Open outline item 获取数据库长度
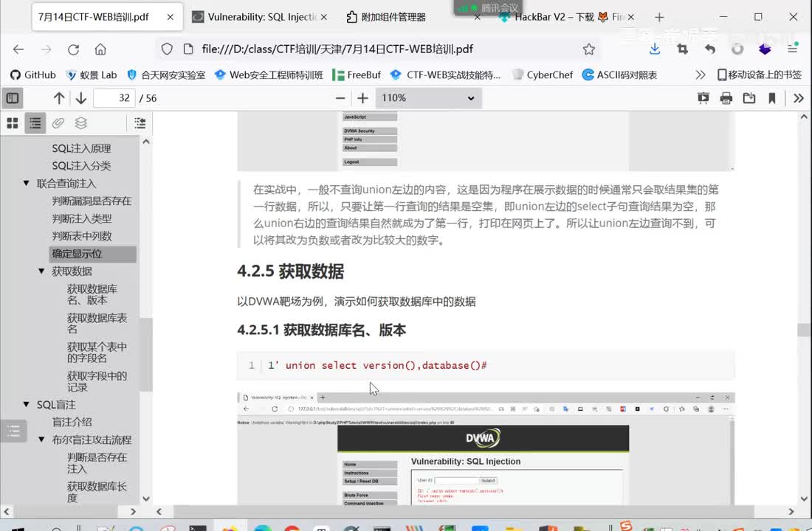 [x=97, y=492]
